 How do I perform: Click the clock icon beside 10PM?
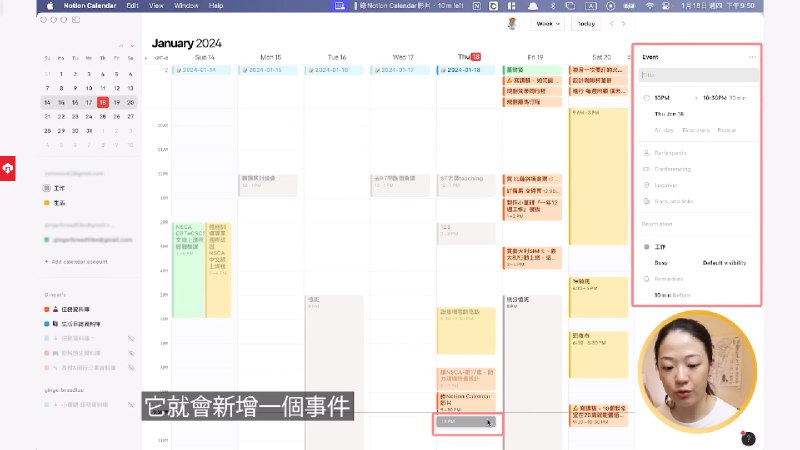tap(646, 97)
